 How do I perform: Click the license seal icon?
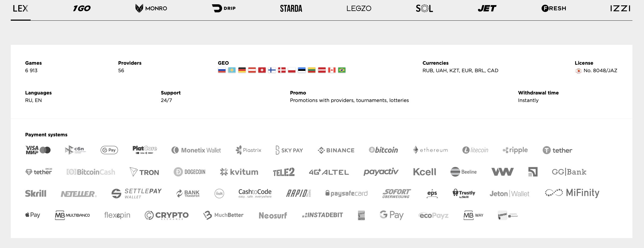click(x=578, y=71)
